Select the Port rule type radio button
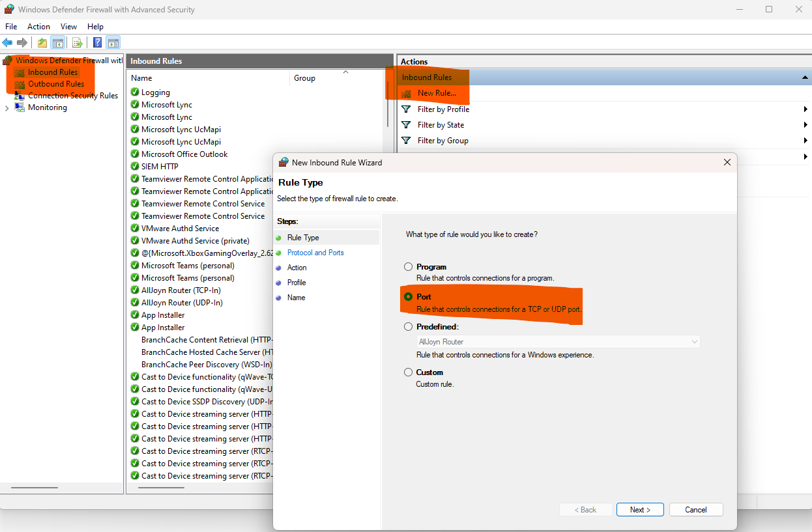812x532 pixels. click(x=409, y=297)
